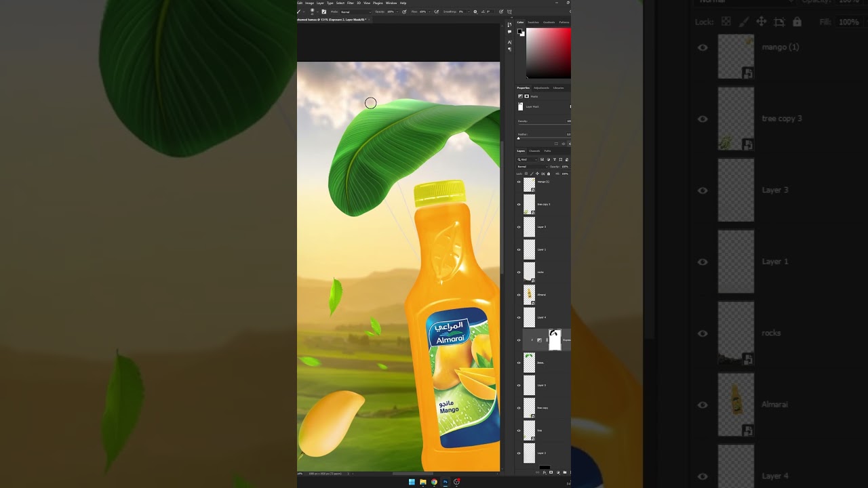This screenshot has height=488, width=868.
Task: Hide the Exposure adjustment layer
Action: pyautogui.click(x=519, y=340)
